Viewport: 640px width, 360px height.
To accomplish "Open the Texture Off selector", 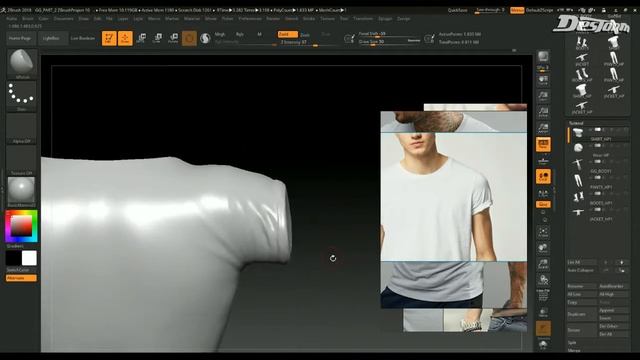I will (22, 160).
